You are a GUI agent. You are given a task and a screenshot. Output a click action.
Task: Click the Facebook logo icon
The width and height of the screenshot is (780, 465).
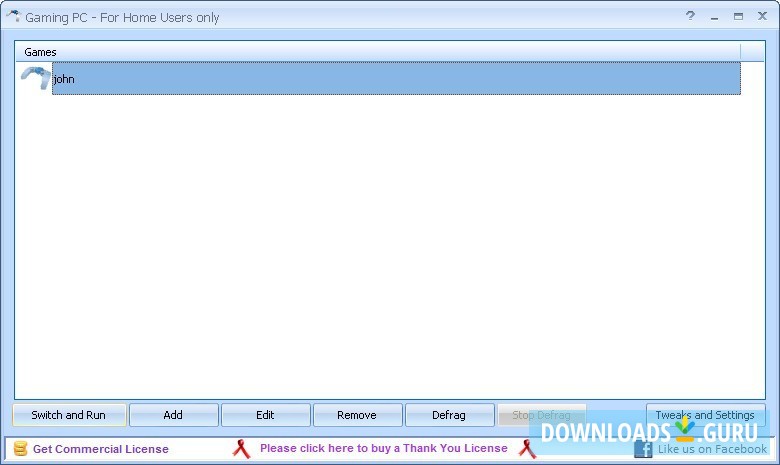point(643,449)
